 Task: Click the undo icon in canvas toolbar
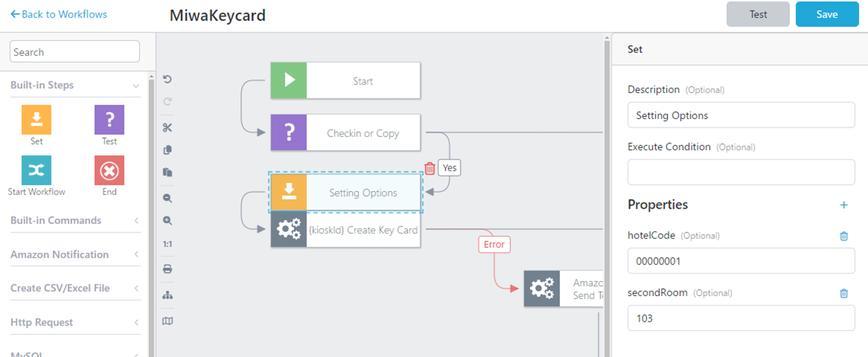point(168,79)
